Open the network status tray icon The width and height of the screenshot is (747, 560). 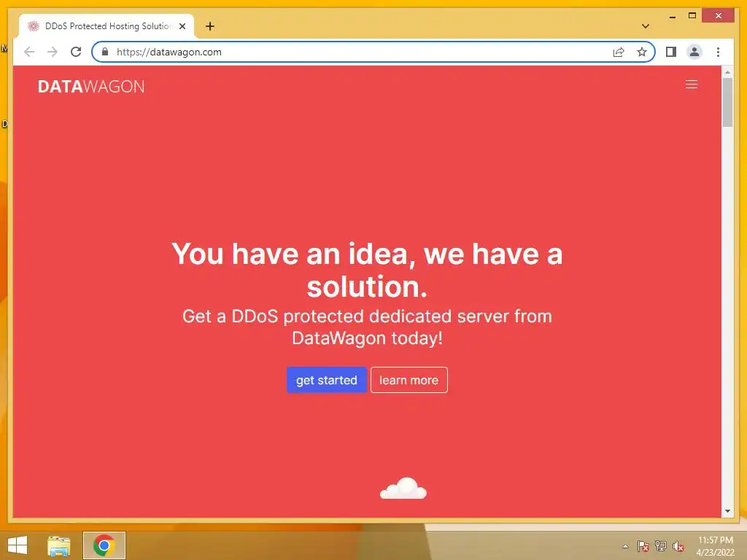[x=661, y=546]
